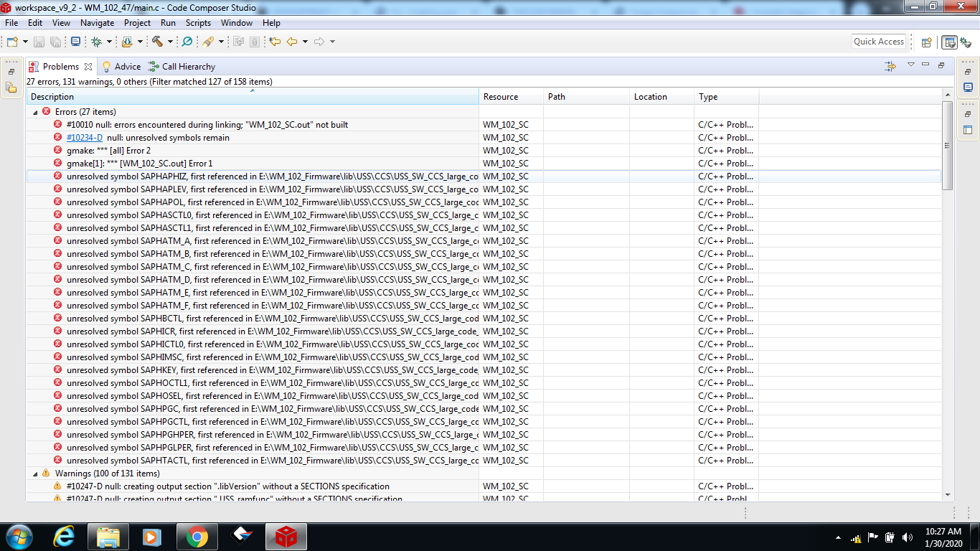Toggle the active CCS Edit perspective button
The width and height of the screenshot is (980, 551).
point(951,42)
